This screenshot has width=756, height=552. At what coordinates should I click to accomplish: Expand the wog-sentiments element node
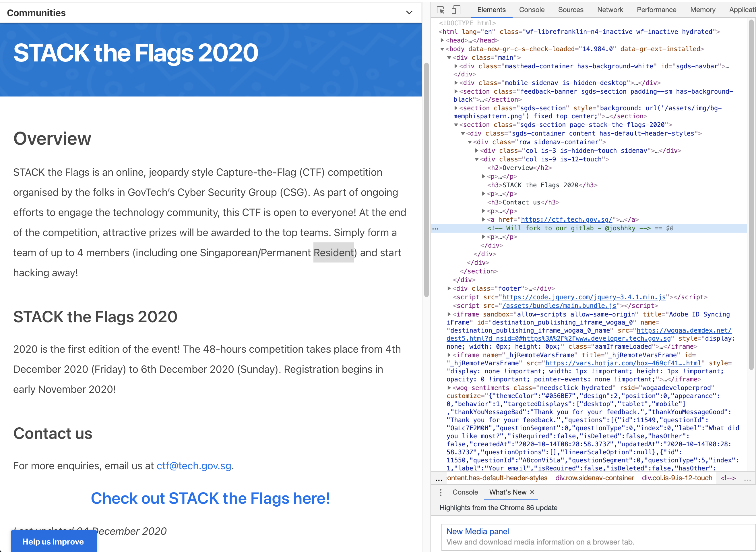pos(449,388)
